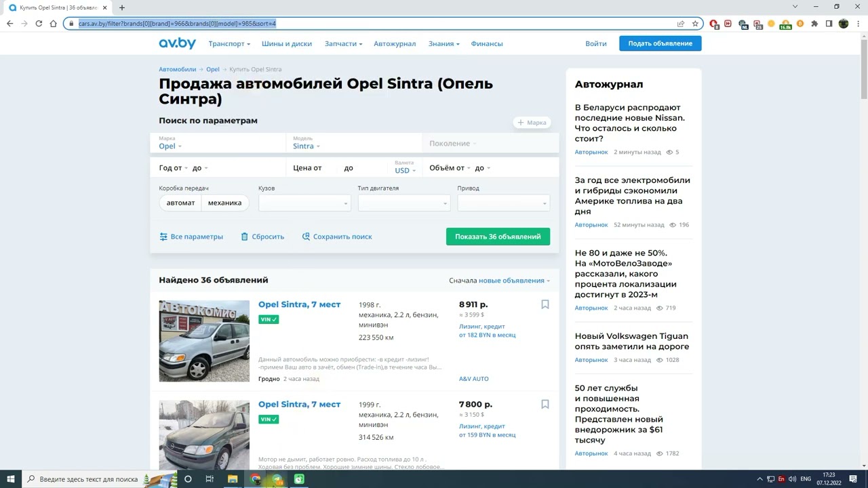Open Все параметры filter options
The width and height of the screenshot is (868, 488).
pyautogui.click(x=191, y=237)
